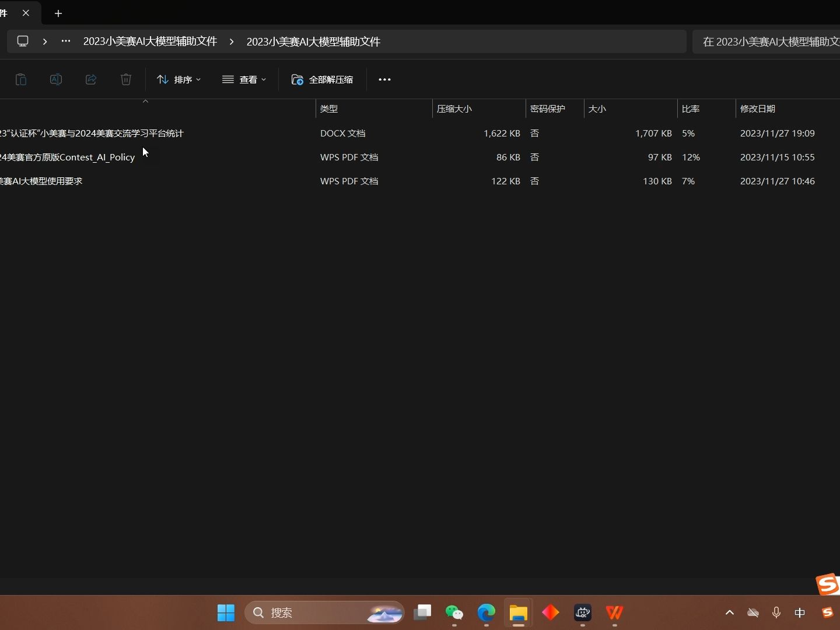
Task: Click the taskbar 搜索 search box
Action: (x=324, y=612)
